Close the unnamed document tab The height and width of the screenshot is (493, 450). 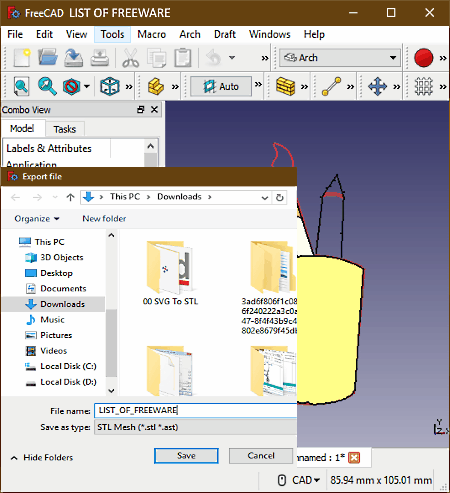pos(354,458)
